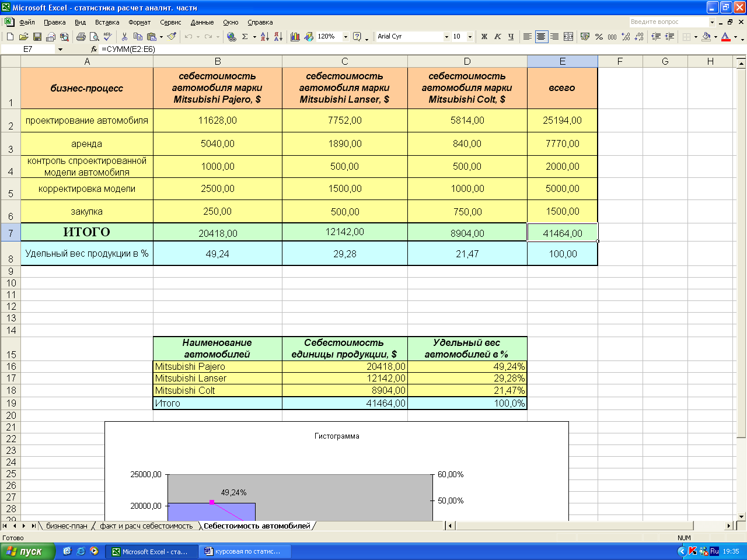Sort descending with the Я-А icon
747x560 pixels.
278,37
